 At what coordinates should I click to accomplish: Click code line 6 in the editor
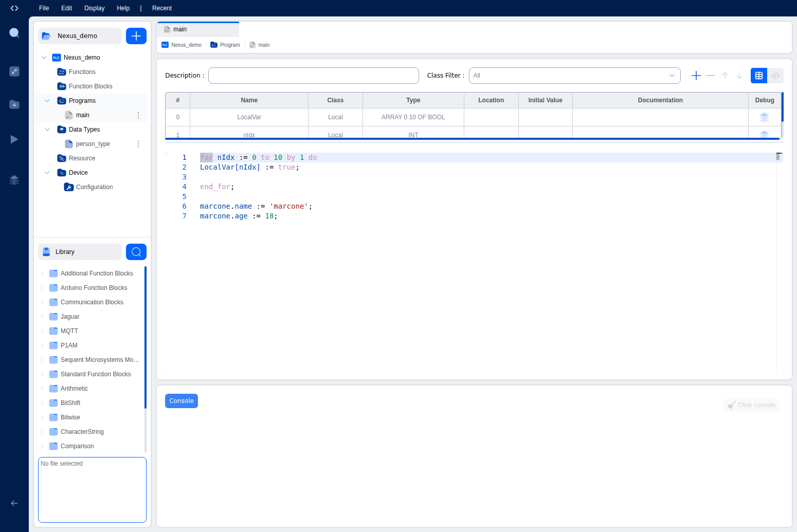[256, 206]
